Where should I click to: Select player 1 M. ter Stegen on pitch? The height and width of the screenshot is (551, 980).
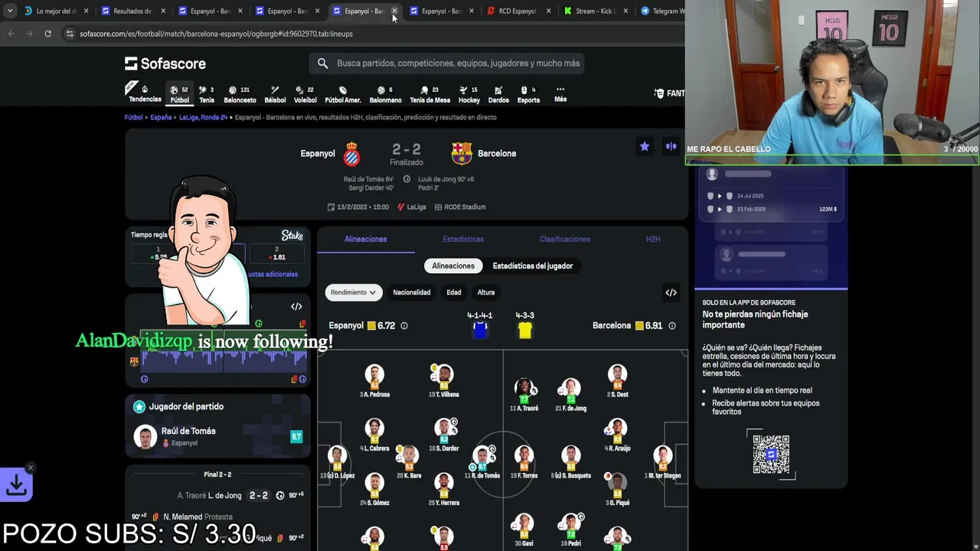[663, 462]
